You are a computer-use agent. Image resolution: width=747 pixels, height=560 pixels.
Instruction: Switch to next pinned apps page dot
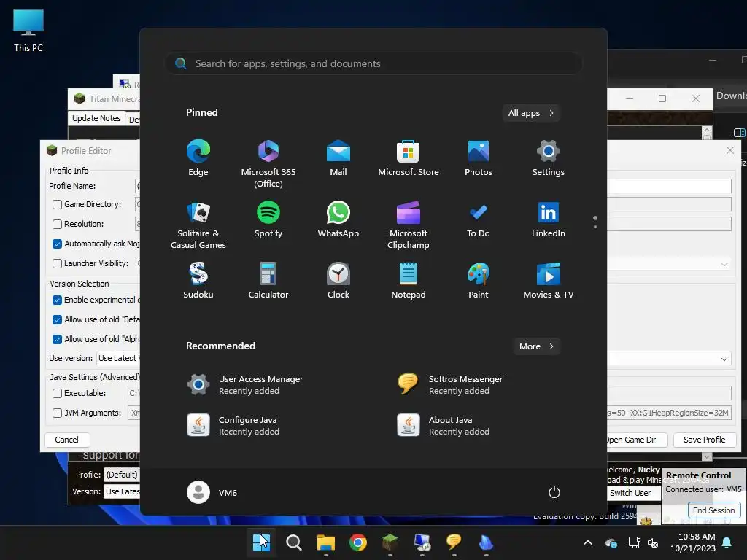595,227
